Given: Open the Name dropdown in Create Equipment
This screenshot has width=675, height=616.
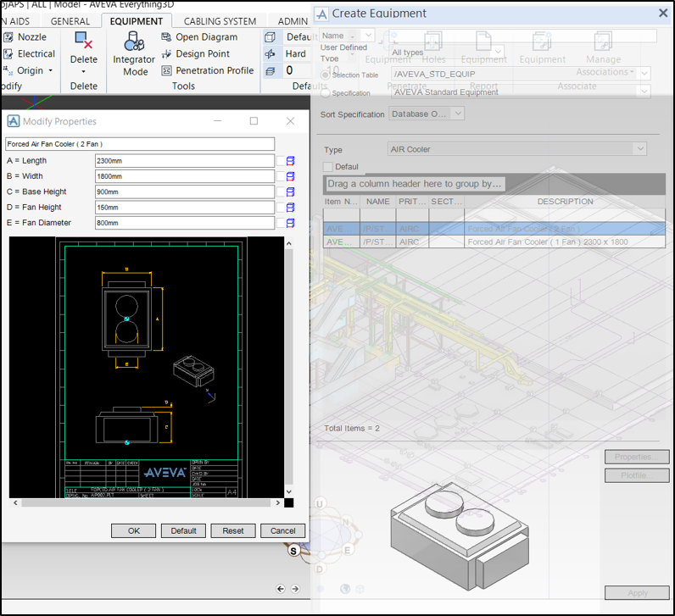Looking at the screenshot, I should tap(369, 35).
